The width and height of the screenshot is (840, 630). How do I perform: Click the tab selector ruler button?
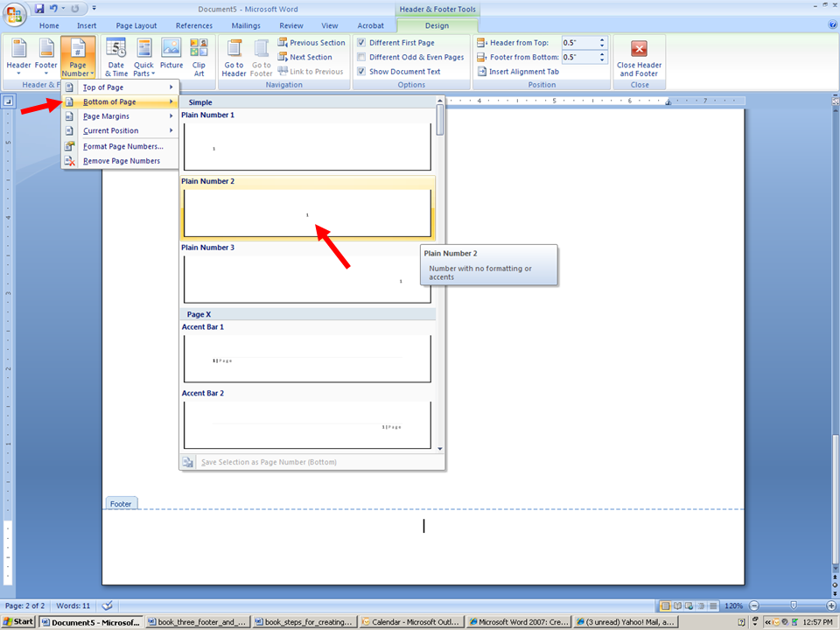coord(9,101)
